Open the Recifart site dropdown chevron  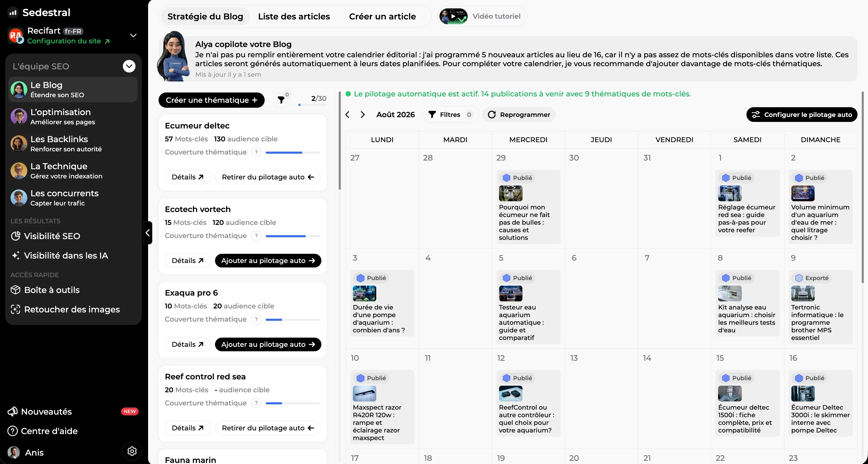click(x=133, y=35)
